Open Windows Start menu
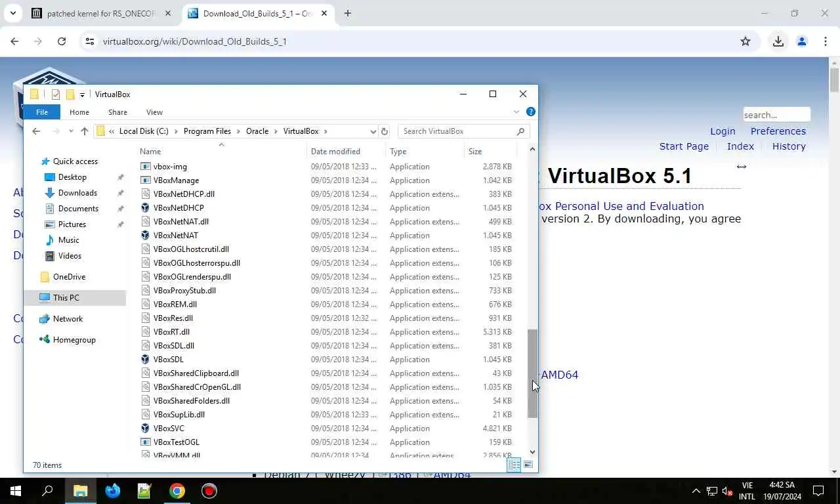Screen dimensions: 840x504 (x=16, y=491)
